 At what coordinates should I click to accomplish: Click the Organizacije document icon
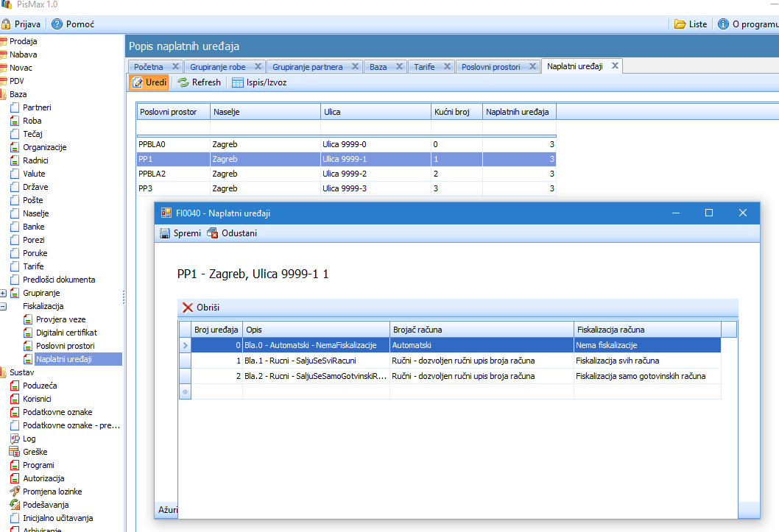(x=15, y=147)
